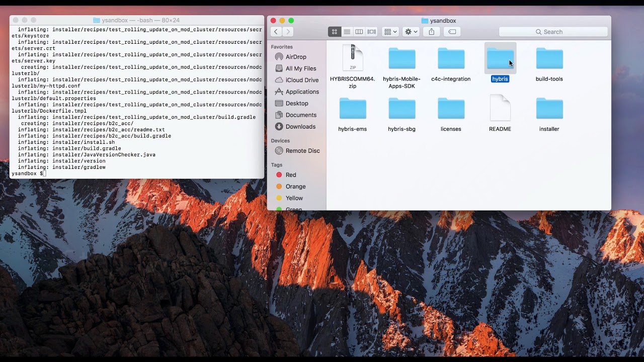
Task: Select the licenses folder
Action: (451, 109)
